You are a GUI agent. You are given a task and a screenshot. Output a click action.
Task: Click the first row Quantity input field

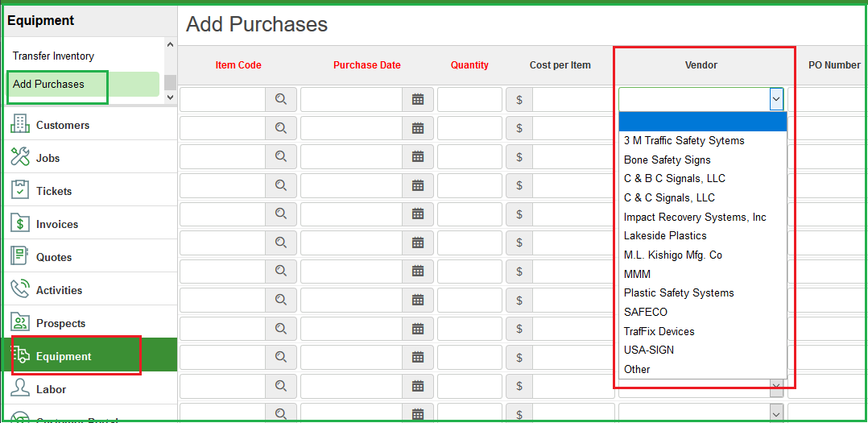click(x=469, y=99)
